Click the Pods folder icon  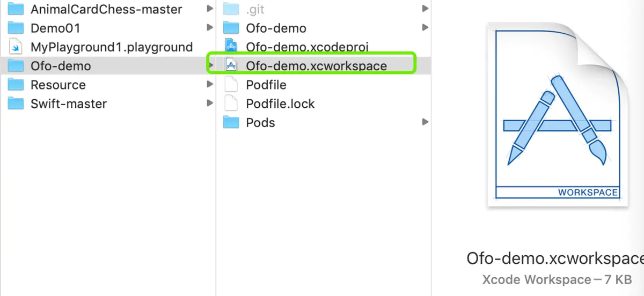coord(231,122)
